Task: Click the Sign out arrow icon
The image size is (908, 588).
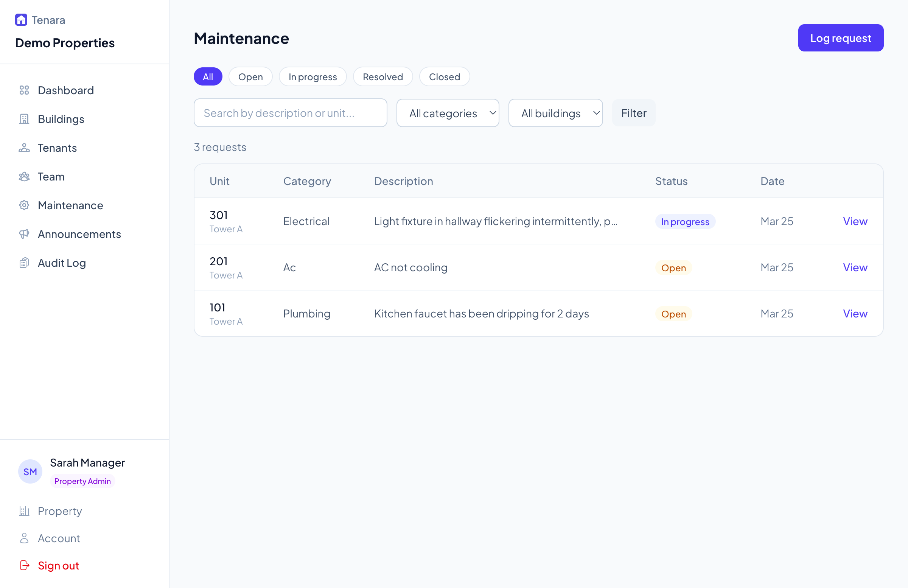Action: (x=25, y=566)
